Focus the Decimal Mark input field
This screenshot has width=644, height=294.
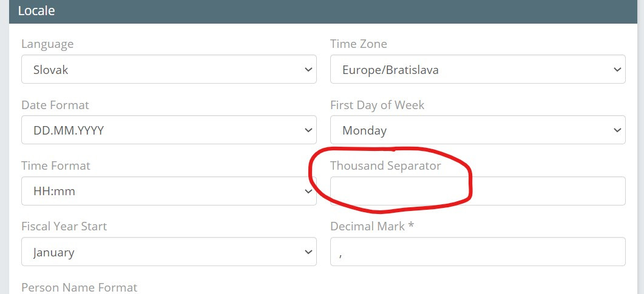click(x=477, y=252)
